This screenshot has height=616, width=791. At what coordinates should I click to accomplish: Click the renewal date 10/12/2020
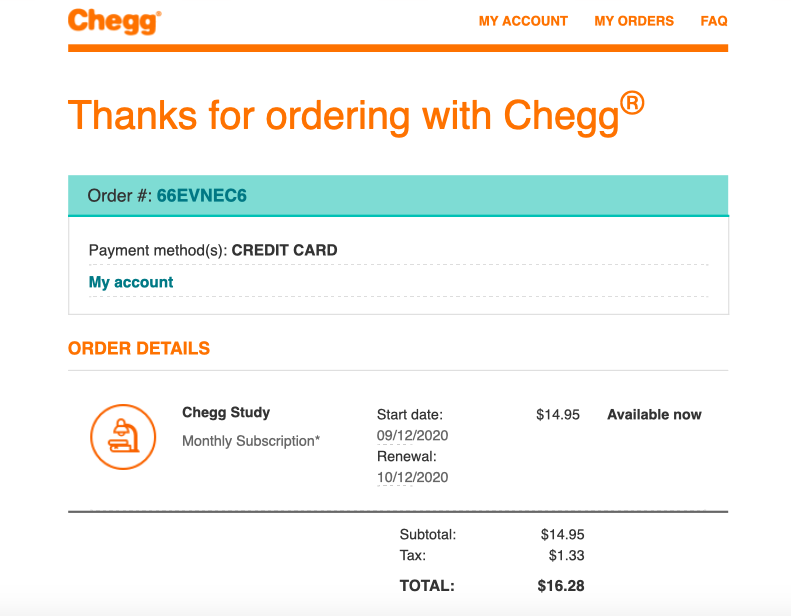coord(412,477)
